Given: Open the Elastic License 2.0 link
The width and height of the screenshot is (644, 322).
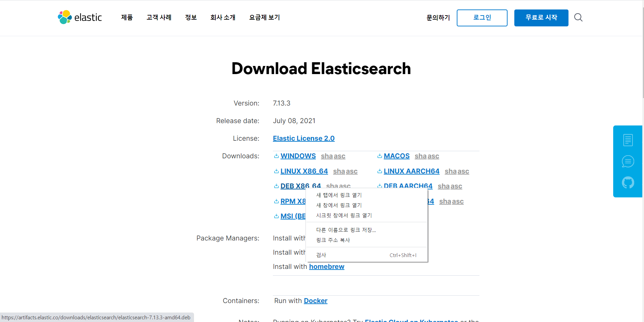Looking at the screenshot, I should pyautogui.click(x=304, y=138).
